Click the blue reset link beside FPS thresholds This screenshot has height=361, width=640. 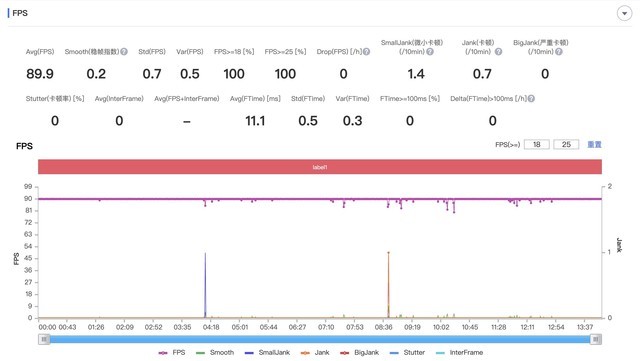pos(594,145)
